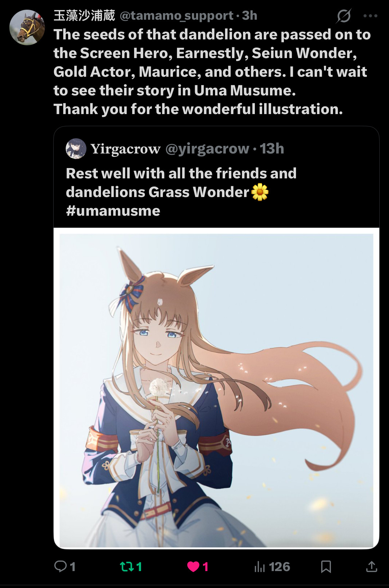View post analytics bar chart icon
Viewport: 389px width, 588px height.
260,567
